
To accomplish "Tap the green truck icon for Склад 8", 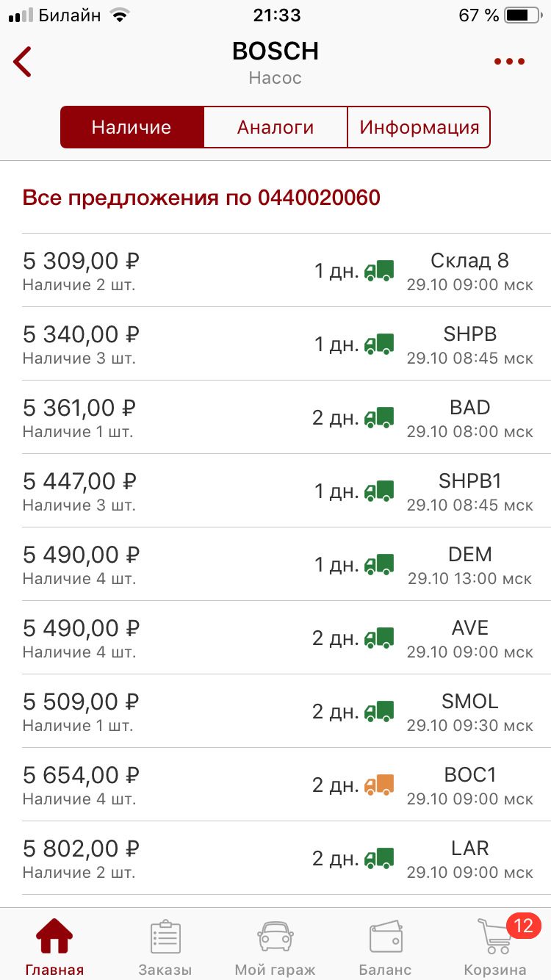I will (379, 270).
